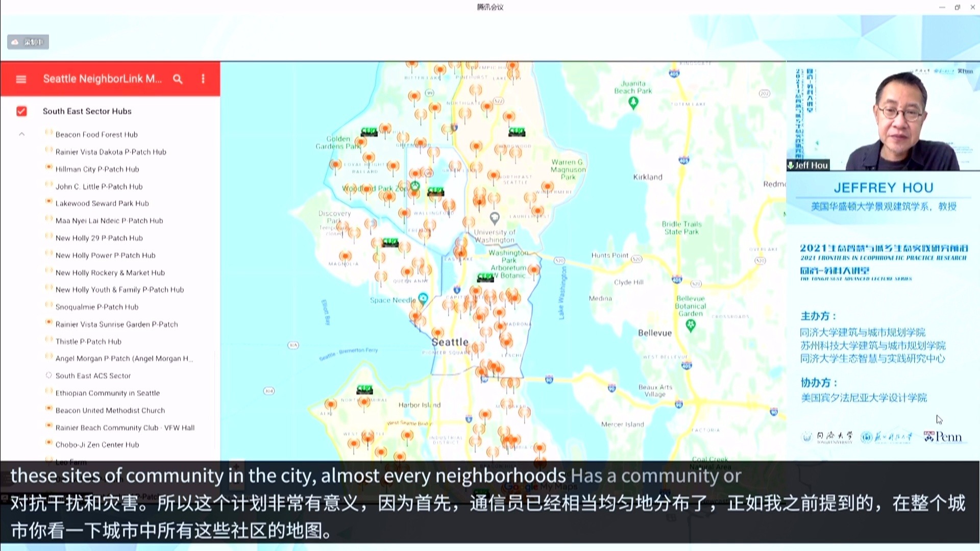This screenshot has width=980, height=551.
Task: Click Warren G Magnuson Park label
Action: 568,169
